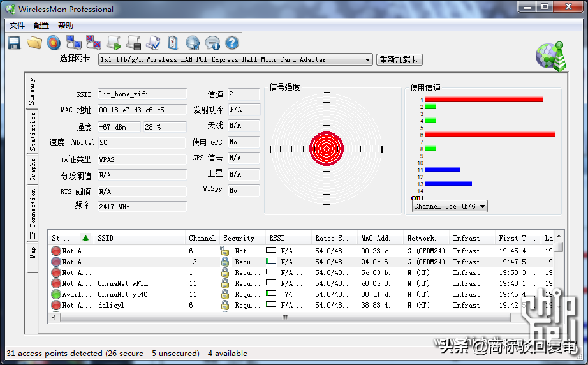Sort list by Network column header
Screen dimensions: 588x365
coord(425,238)
